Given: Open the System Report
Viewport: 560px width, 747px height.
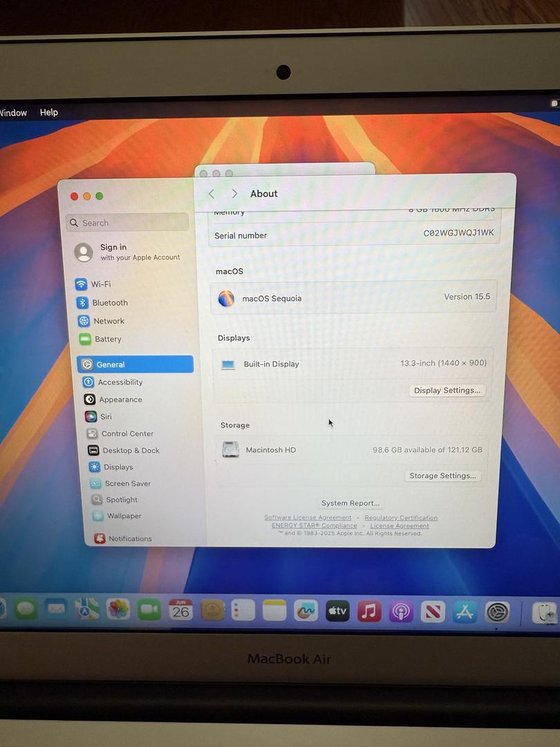Looking at the screenshot, I should click(351, 504).
